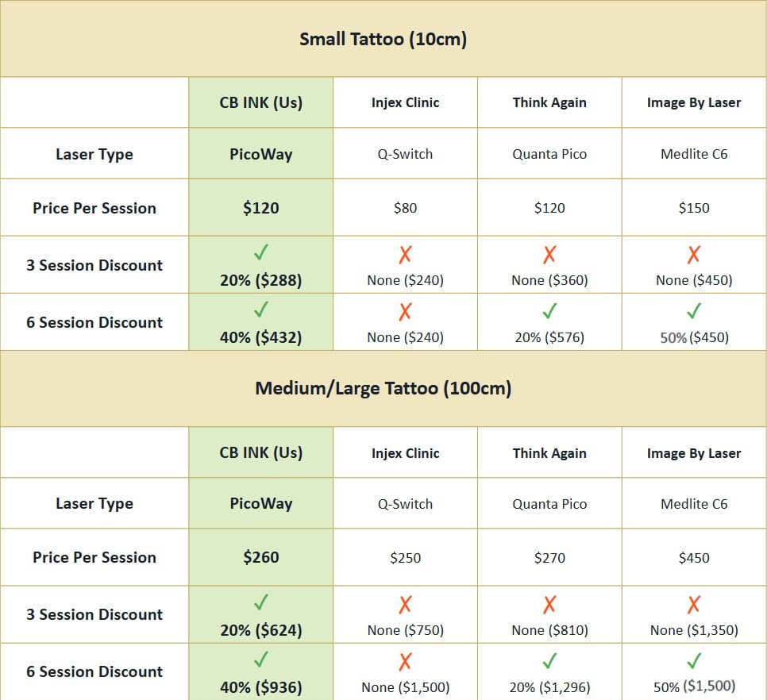Select Think Again's "$120" price per session cell

click(x=549, y=208)
